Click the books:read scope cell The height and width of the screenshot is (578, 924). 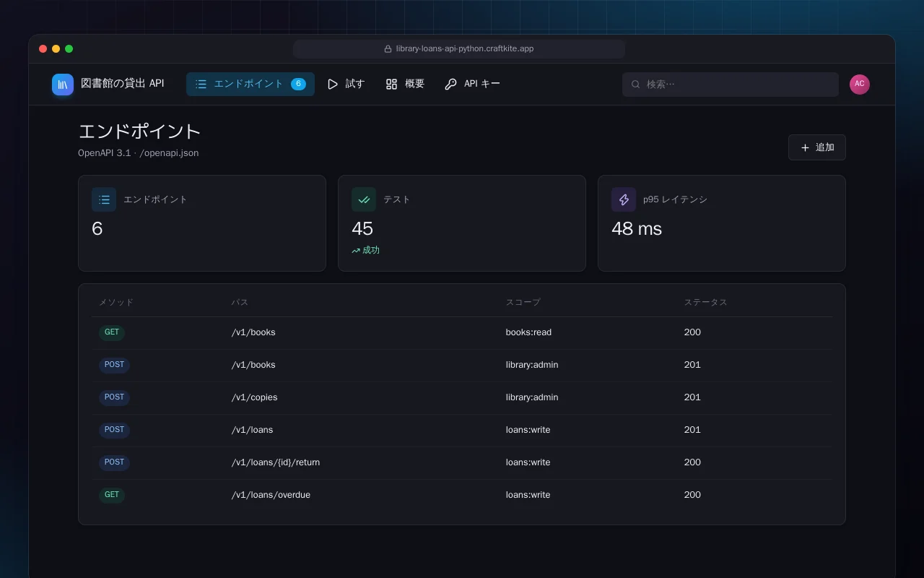(x=528, y=332)
